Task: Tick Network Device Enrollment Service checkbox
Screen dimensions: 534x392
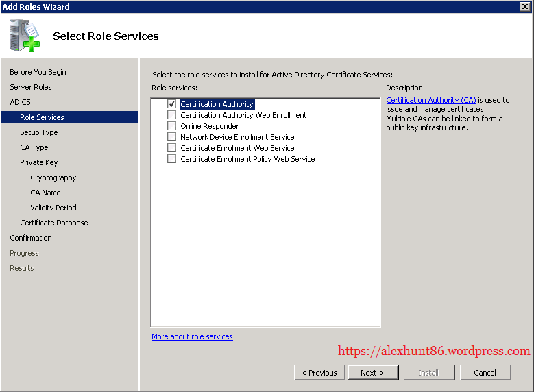Action: [x=172, y=137]
